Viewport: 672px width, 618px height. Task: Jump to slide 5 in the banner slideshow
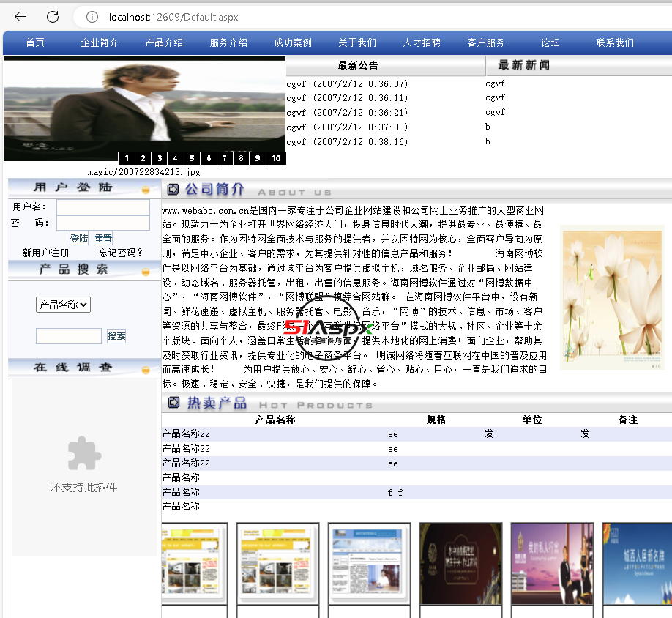coord(192,158)
